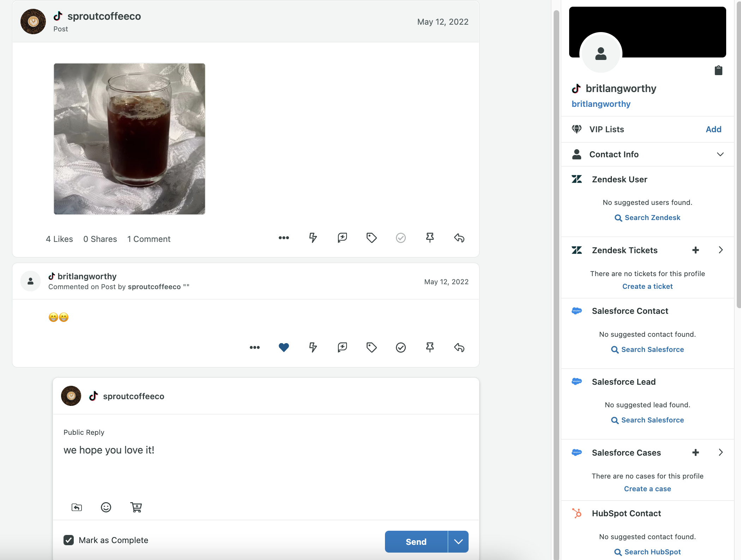Toggle the like heart on the comment
Screen dimensions: 741x560
click(x=284, y=348)
